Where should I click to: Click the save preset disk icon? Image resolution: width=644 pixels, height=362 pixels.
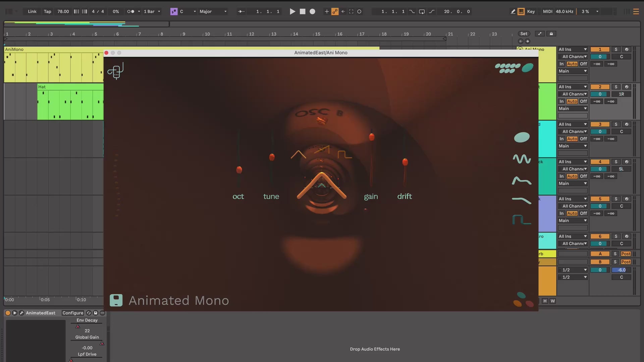point(116,300)
